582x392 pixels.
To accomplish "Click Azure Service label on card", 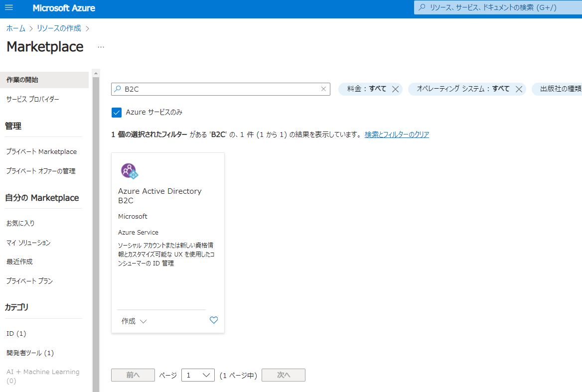I will (138, 232).
